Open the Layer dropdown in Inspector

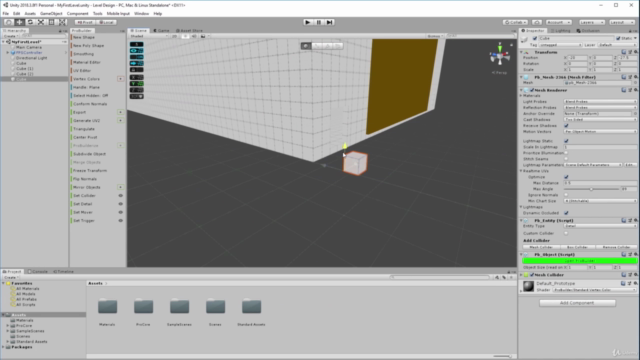click(617, 45)
